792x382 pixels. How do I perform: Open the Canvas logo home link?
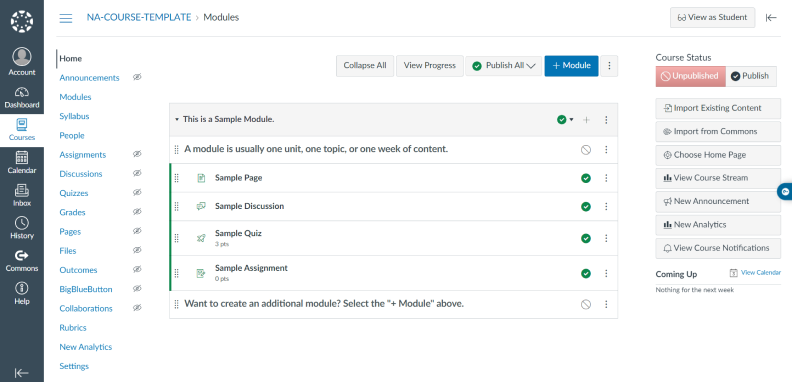tap(22, 22)
